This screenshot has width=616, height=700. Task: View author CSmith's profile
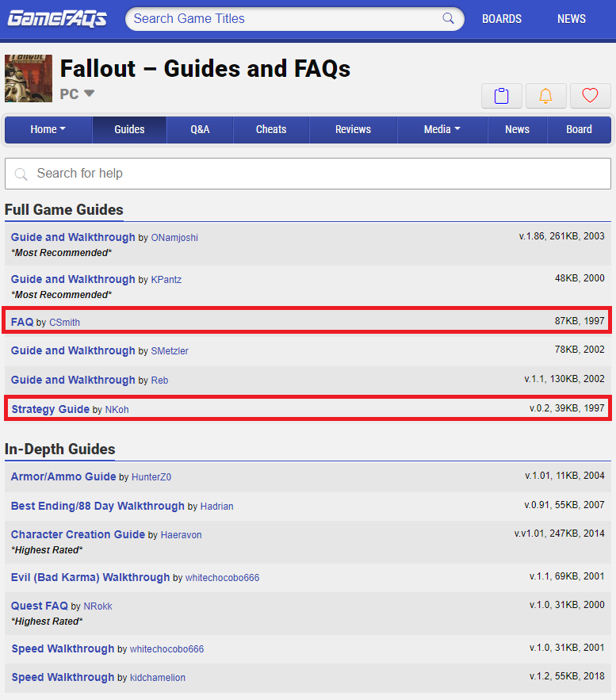pos(64,323)
